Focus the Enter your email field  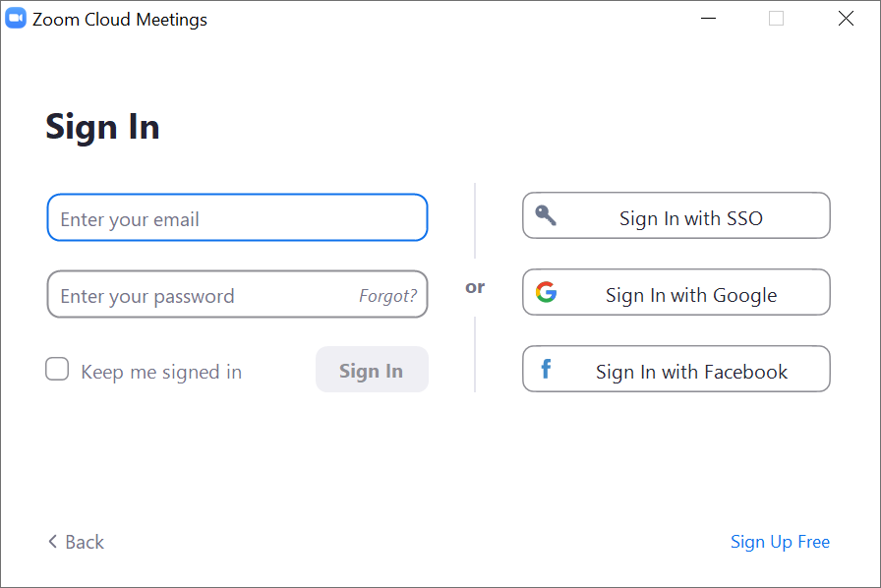tap(237, 218)
